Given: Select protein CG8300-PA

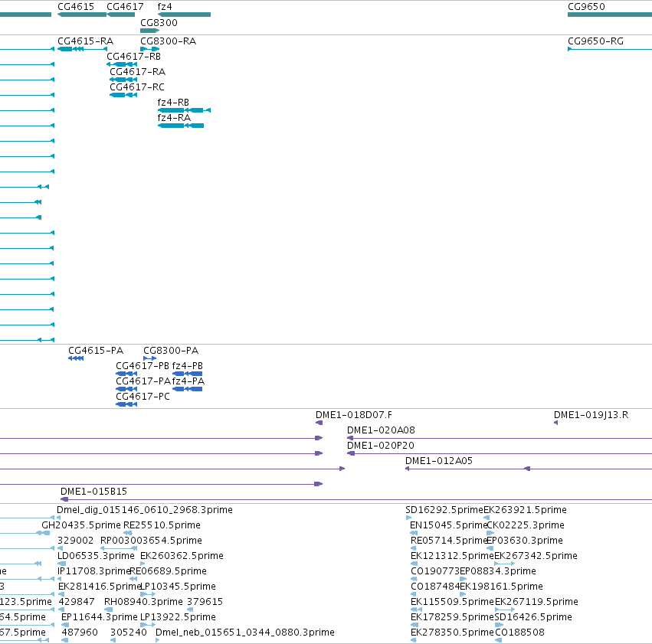Looking at the screenshot, I should click(171, 351).
